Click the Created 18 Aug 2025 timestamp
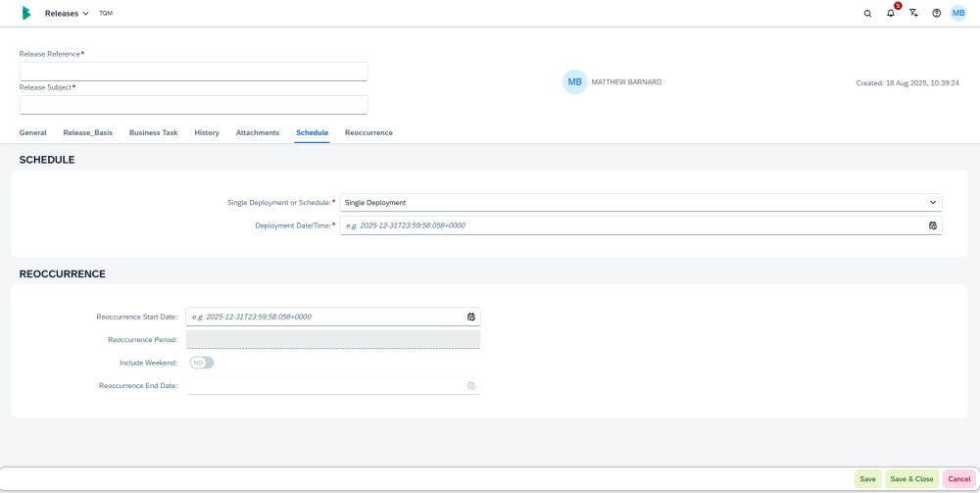This screenshot has height=493, width=980. (907, 82)
